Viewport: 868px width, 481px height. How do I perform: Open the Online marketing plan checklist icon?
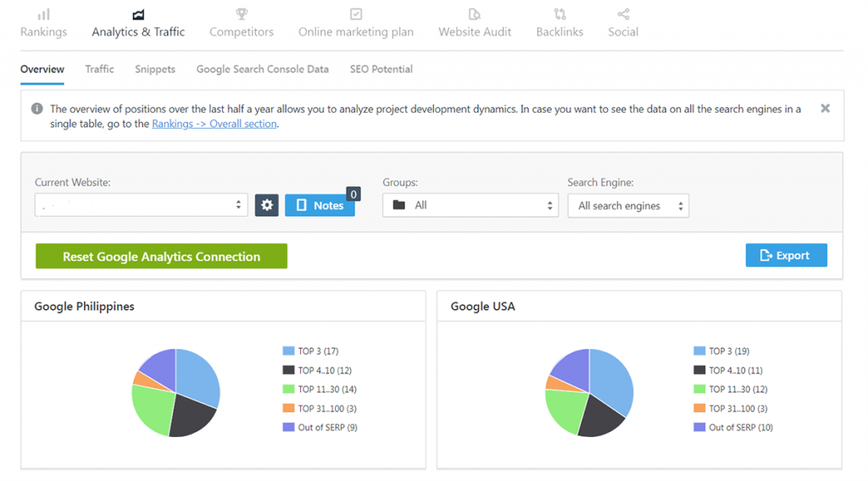[x=356, y=14]
